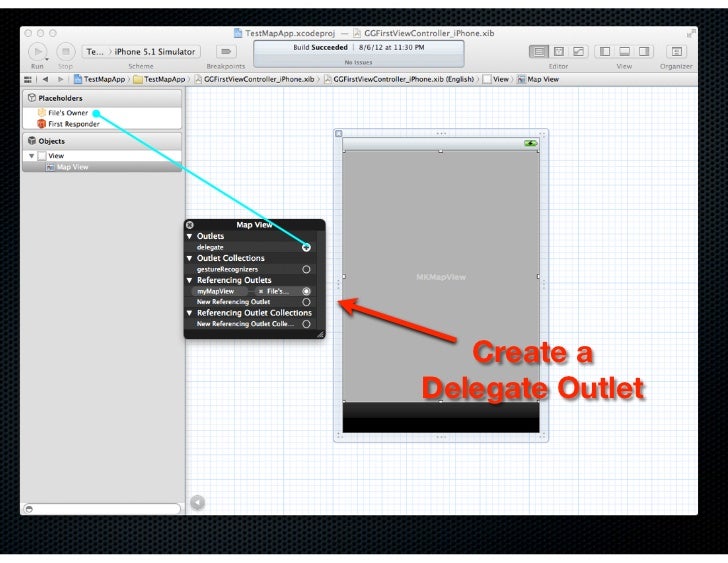
Task: Toggle the Breakpoints button
Action: tap(227, 50)
